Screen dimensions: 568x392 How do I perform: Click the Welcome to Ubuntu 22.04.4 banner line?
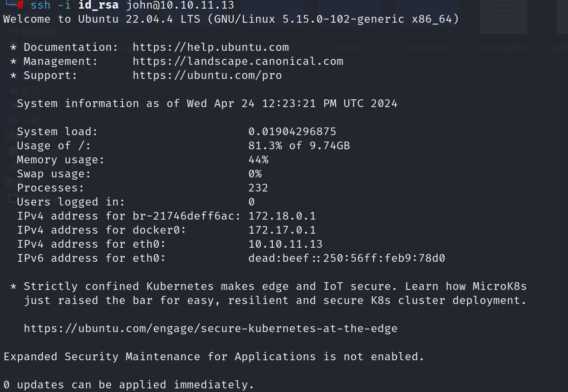point(230,19)
